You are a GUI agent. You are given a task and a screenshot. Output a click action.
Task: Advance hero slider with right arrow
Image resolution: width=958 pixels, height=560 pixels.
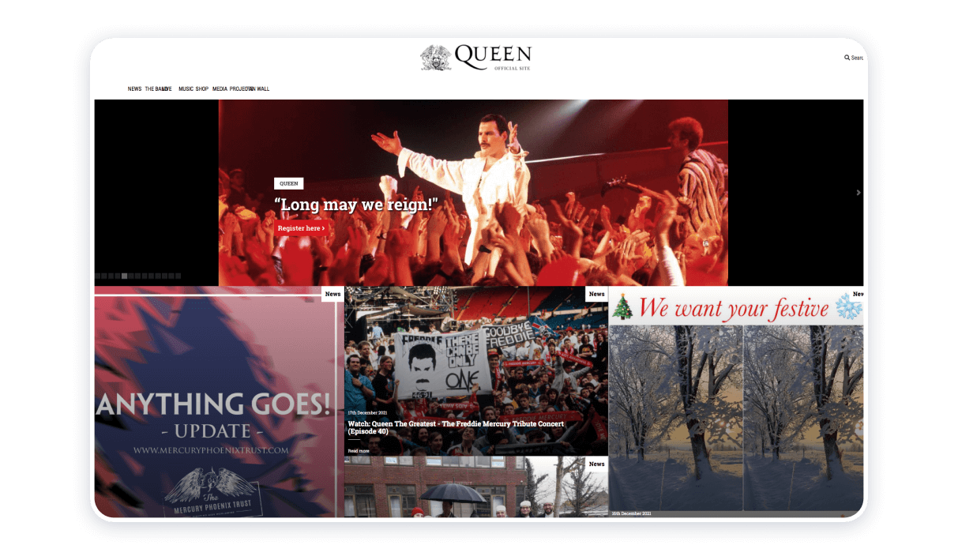[858, 193]
